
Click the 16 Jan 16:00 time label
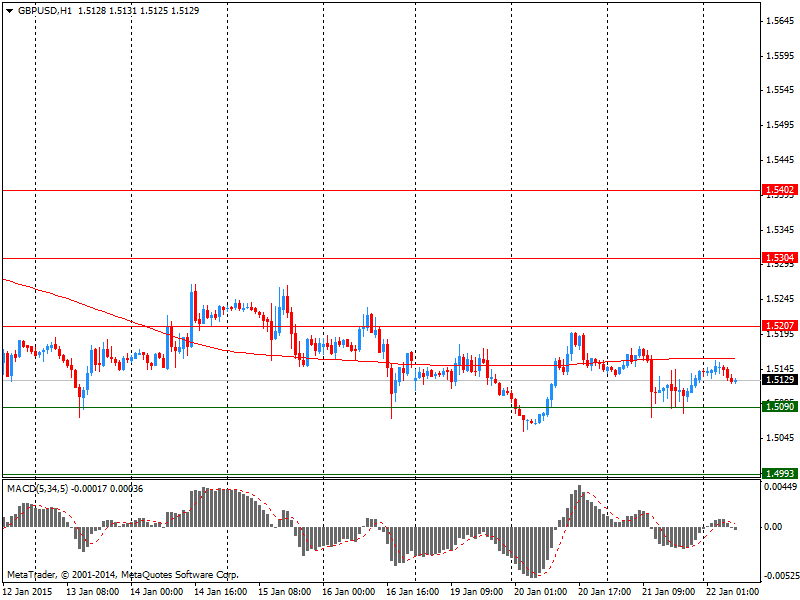click(413, 592)
